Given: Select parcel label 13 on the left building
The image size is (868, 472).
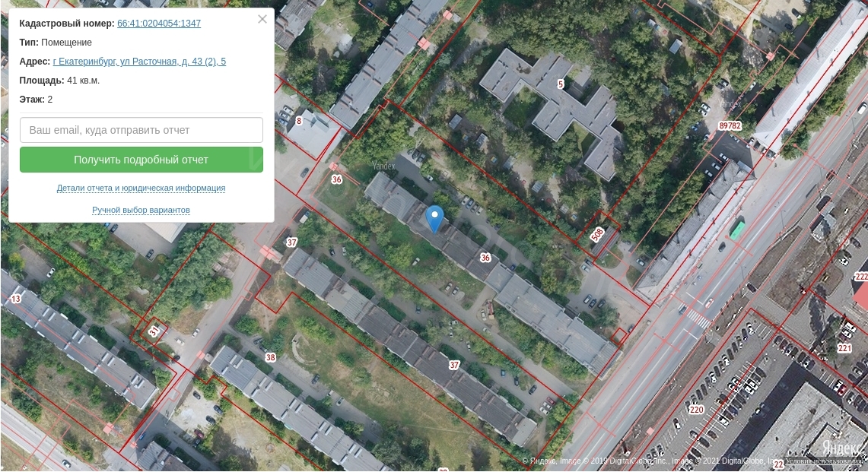Looking at the screenshot, I should [15, 299].
